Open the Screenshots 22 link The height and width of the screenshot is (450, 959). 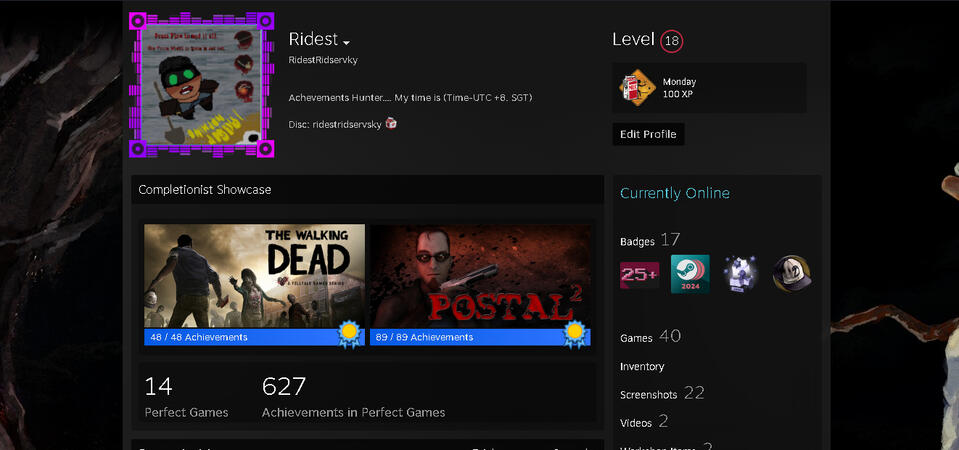click(662, 393)
